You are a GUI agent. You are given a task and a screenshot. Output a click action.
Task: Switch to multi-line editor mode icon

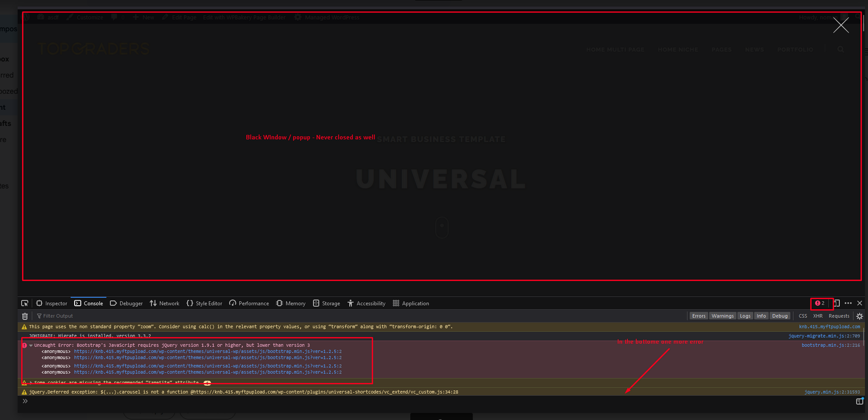(x=860, y=401)
